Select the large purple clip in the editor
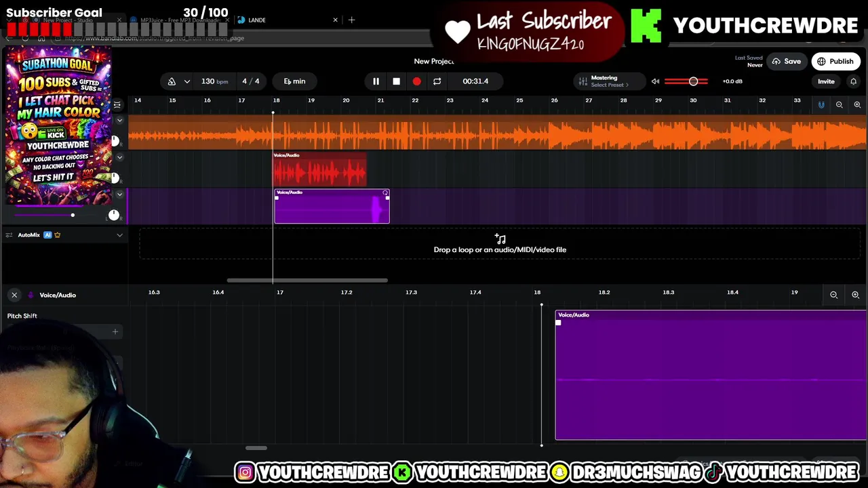This screenshot has width=868, height=488. pyautogui.click(x=711, y=375)
